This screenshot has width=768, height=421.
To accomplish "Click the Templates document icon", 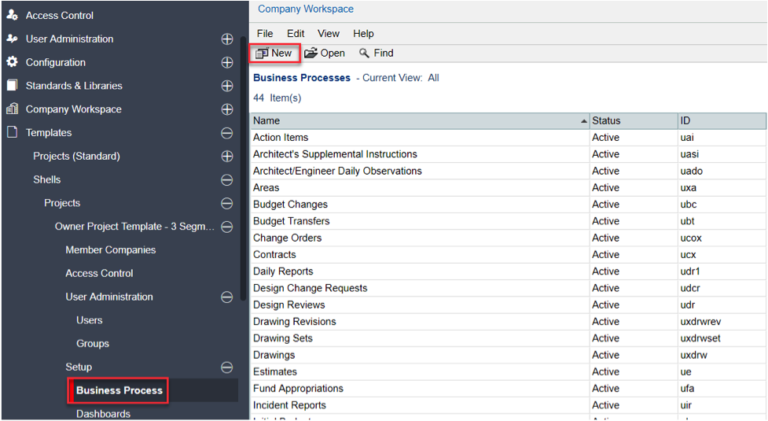I will 12,132.
